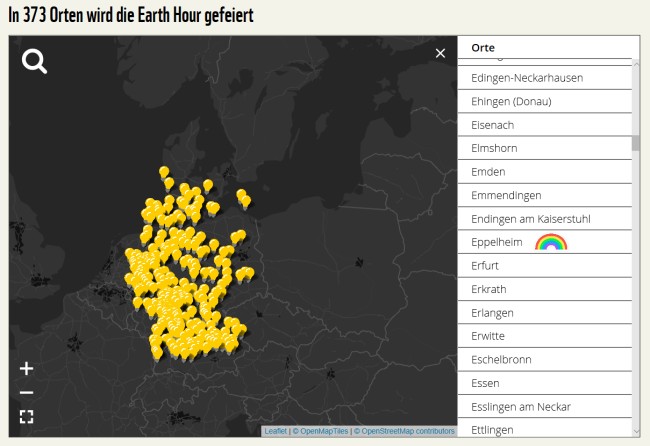
Task: Zoom in with the plus icon
Action: [x=27, y=368]
